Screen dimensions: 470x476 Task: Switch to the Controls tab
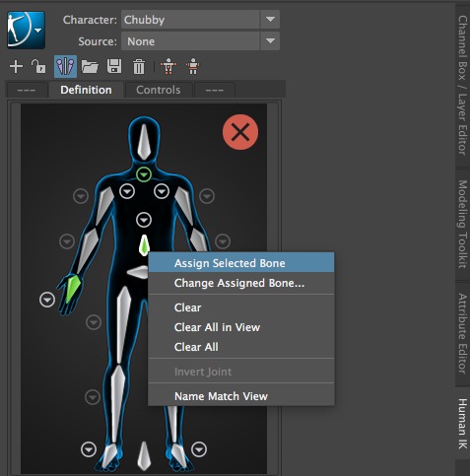point(159,90)
